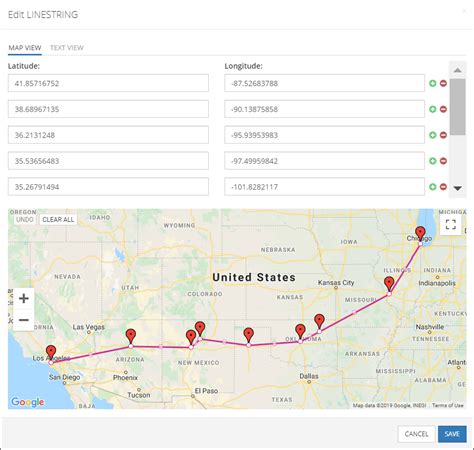Viewport: 474px width, 450px height.
Task: Select the Chicago map marker pin
Action: (420, 233)
